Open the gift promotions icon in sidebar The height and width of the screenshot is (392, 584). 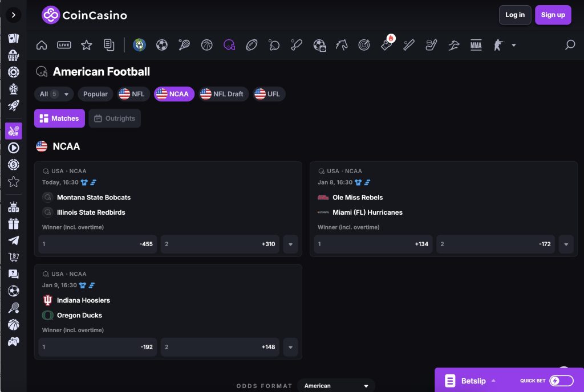tap(13, 223)
